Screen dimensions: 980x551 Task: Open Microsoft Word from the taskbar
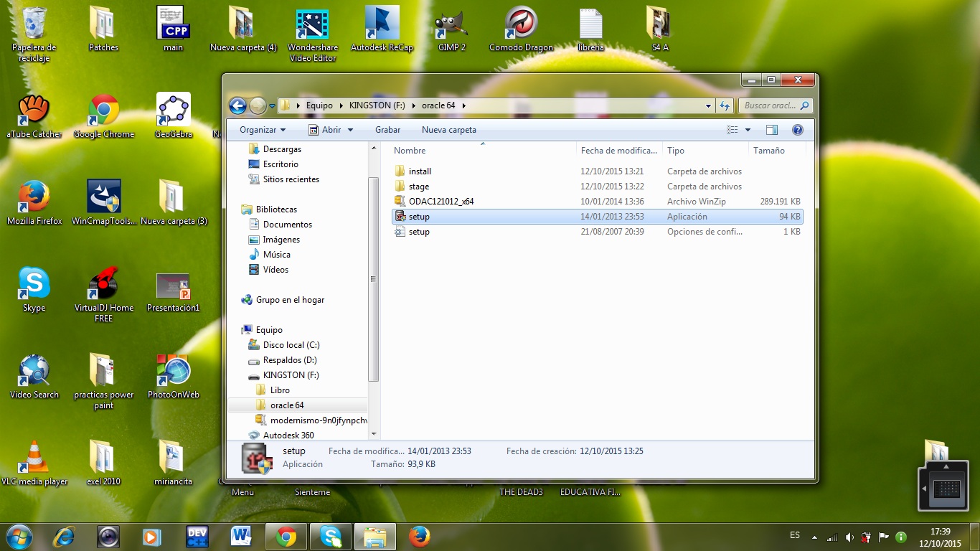[x=240, y=536]
